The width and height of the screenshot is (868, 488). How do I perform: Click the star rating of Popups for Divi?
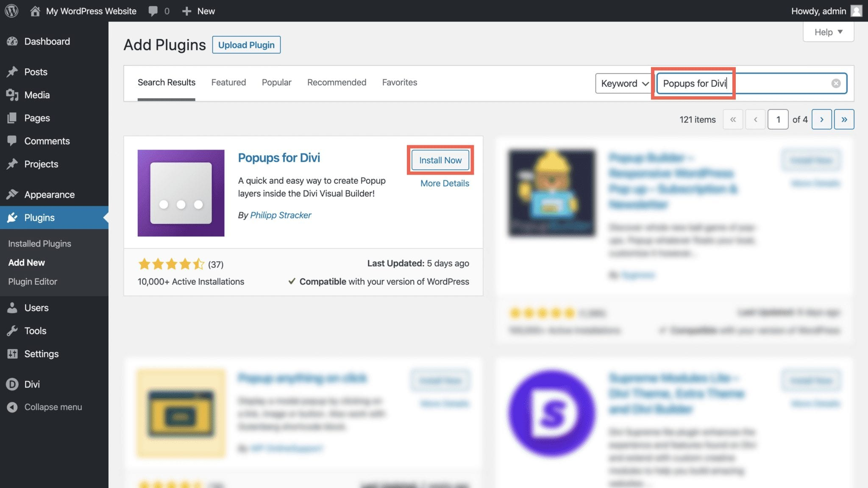tap(171, 264)
